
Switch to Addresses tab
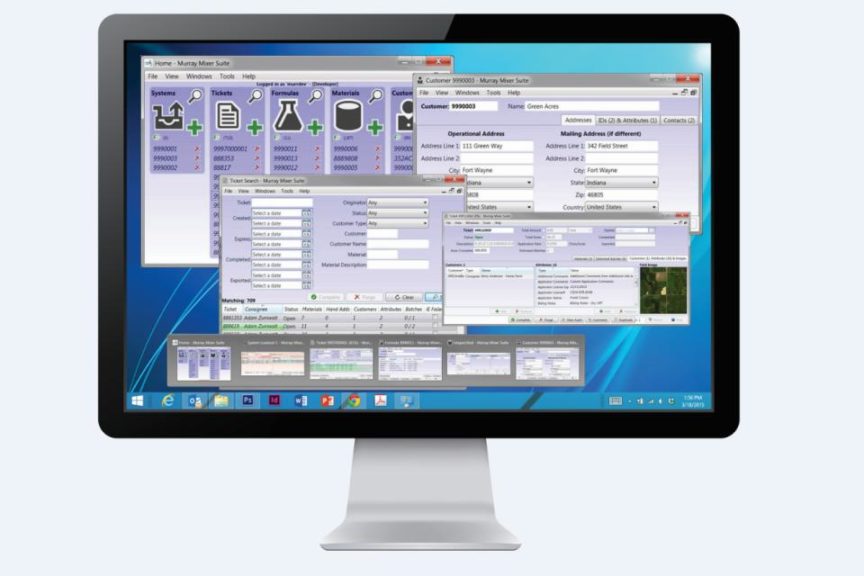coord(578,120)
